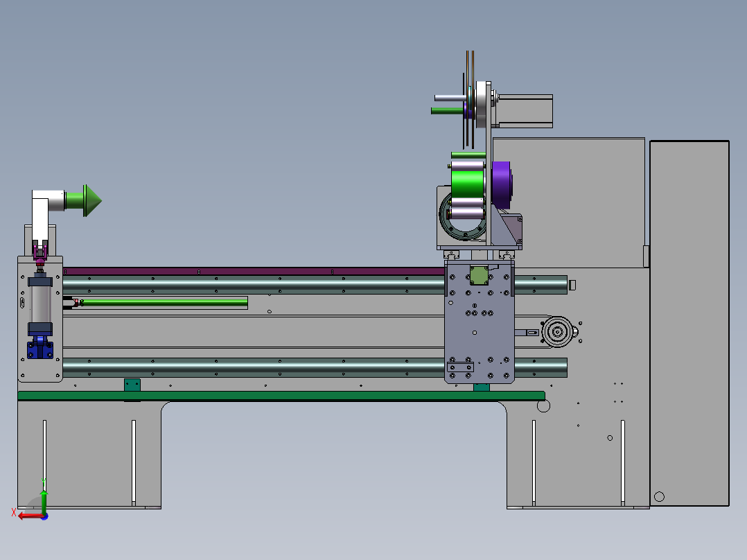This screenshot has height=560, width=747.
Task: Select the green cone tip on left arm
Action: pyautogui.click(x=92, y=201)
